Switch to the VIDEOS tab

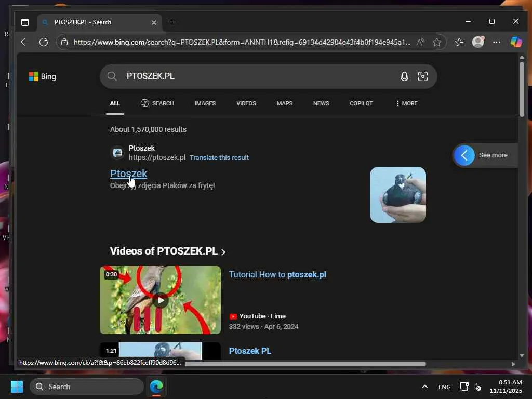pos(246,103)
